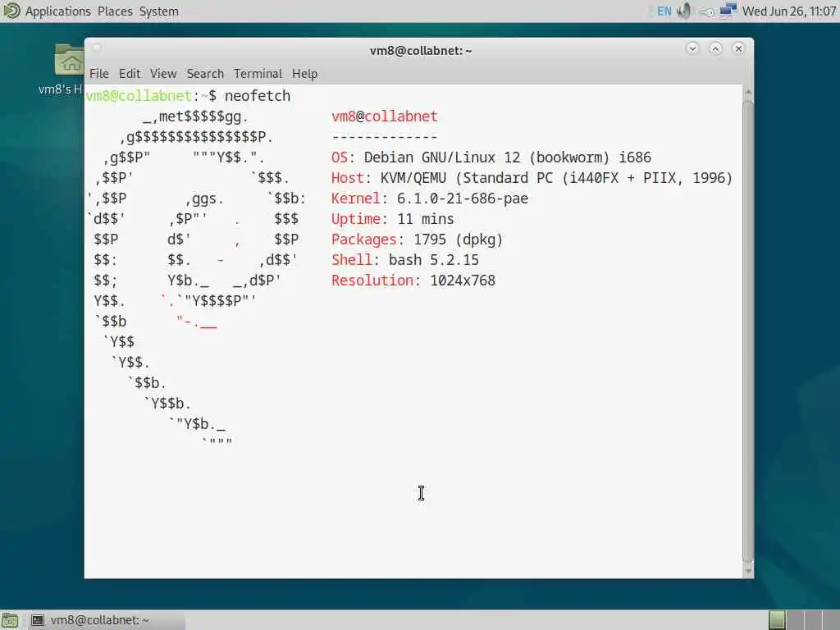Click the EN keyboard layout indicator
Viewport: 840px width, 630px height.
click(x=664, y=11)
